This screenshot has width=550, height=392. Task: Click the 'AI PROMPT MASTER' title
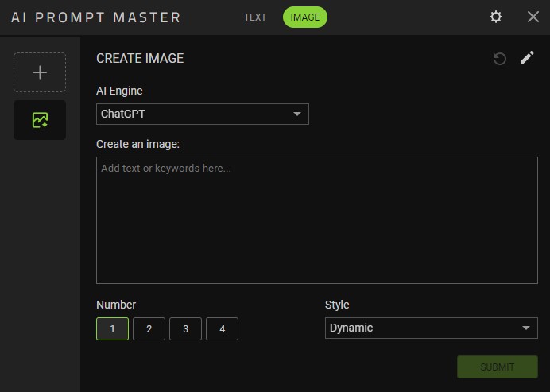[95, 17]
